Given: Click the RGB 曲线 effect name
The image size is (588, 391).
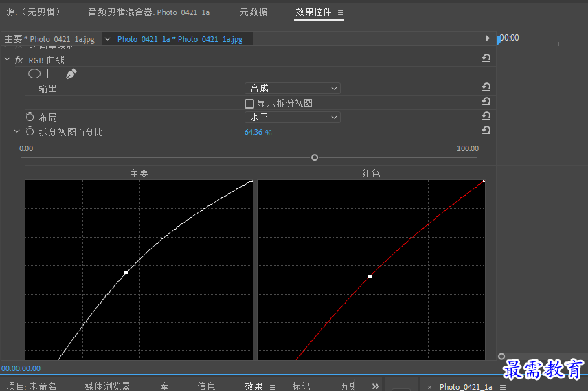Looking at the screenshot, I should click(47, 60).
